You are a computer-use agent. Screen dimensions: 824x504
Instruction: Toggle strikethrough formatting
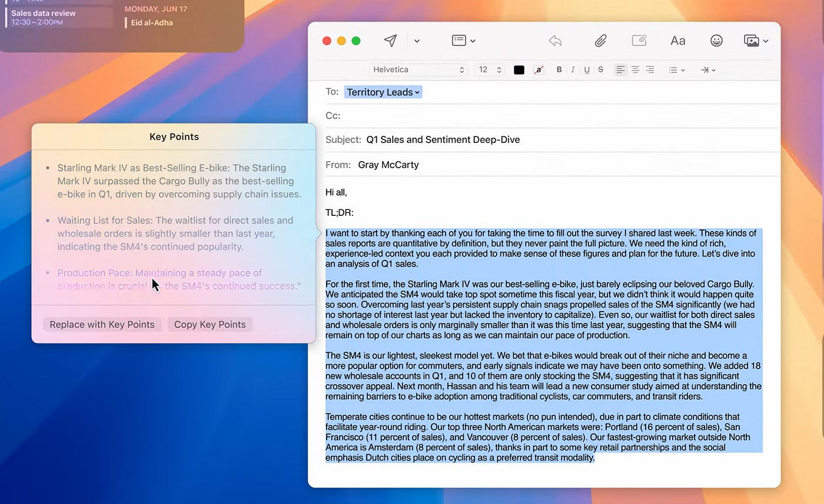tap(600, 69)
